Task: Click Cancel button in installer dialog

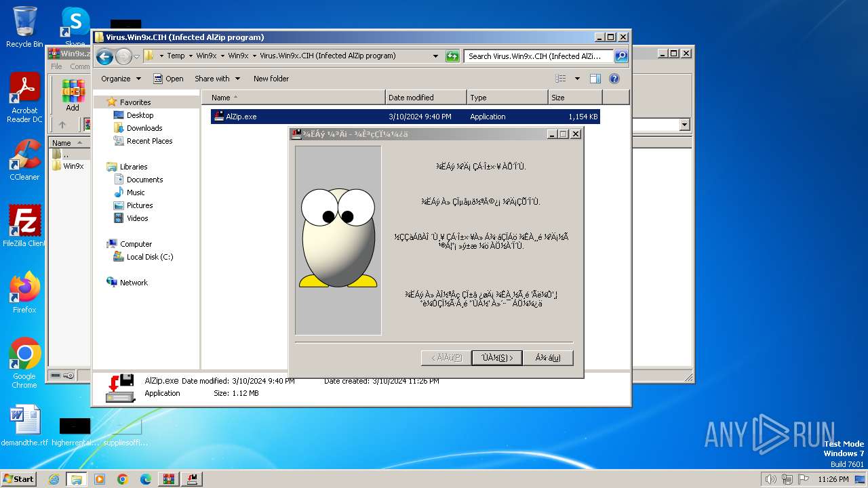Action: coord(548,358)
